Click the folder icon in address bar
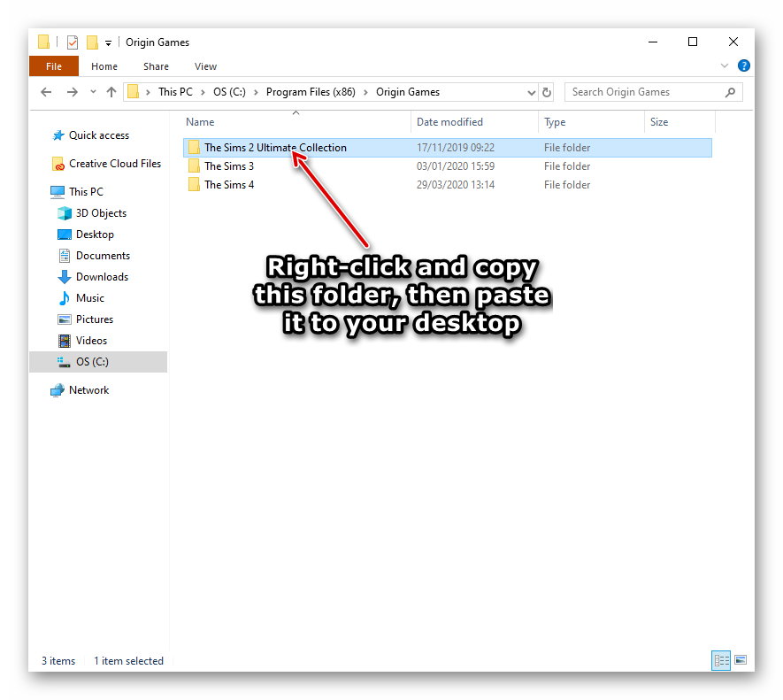The image size is (783, 700). pyautogui.click(x=133, y=92)
